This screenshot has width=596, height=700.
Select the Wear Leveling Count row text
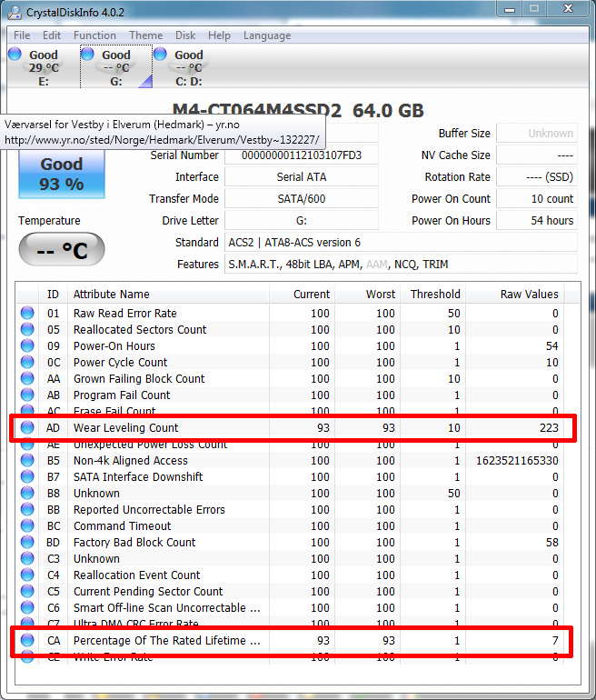(125, 427)
